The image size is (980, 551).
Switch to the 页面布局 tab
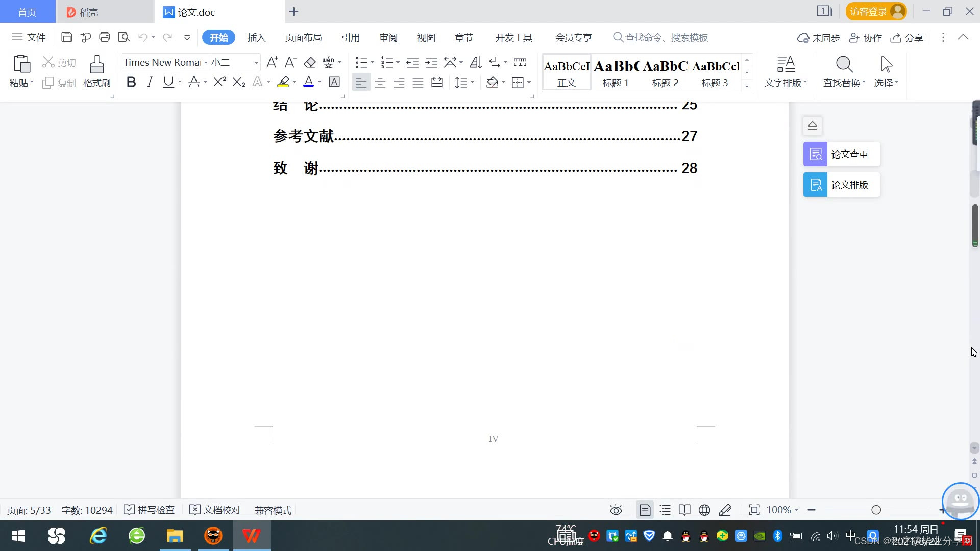(x=303, y=38)
